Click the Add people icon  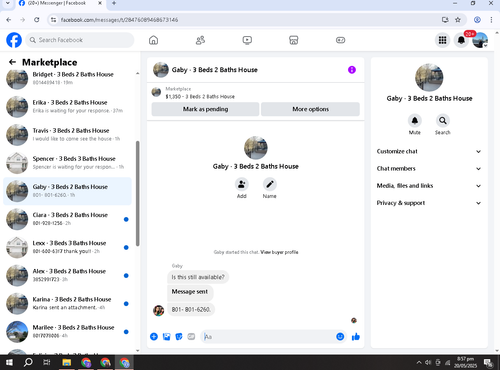[242, 184]
